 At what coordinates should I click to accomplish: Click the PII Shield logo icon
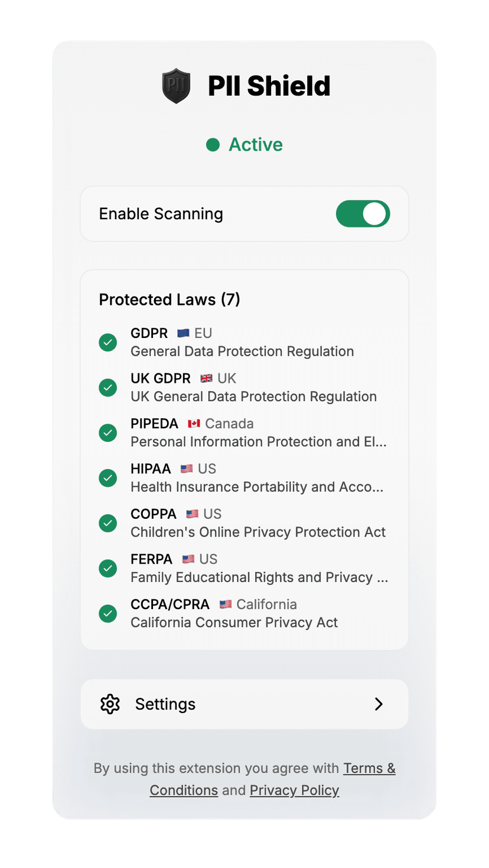point(176,86)
